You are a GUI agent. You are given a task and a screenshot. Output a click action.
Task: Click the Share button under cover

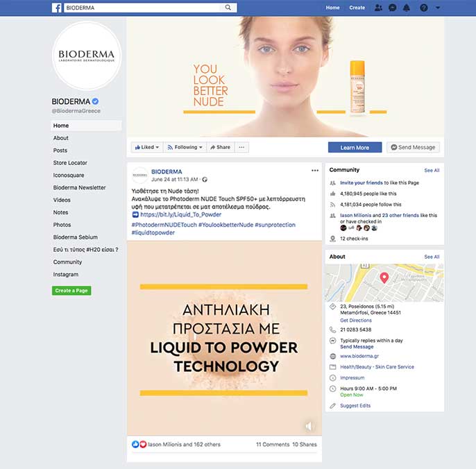click(x=221, y=147)
